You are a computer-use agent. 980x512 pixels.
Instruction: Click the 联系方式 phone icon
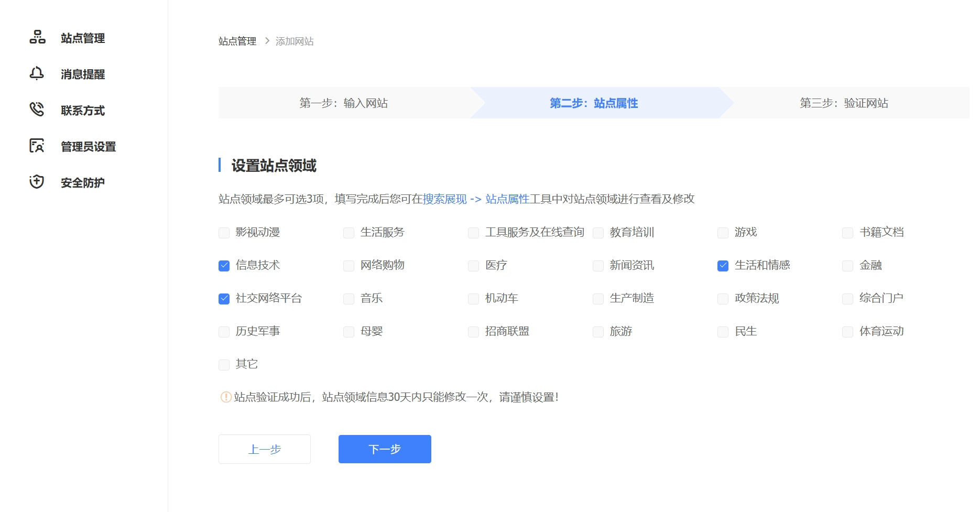(37, 110)
